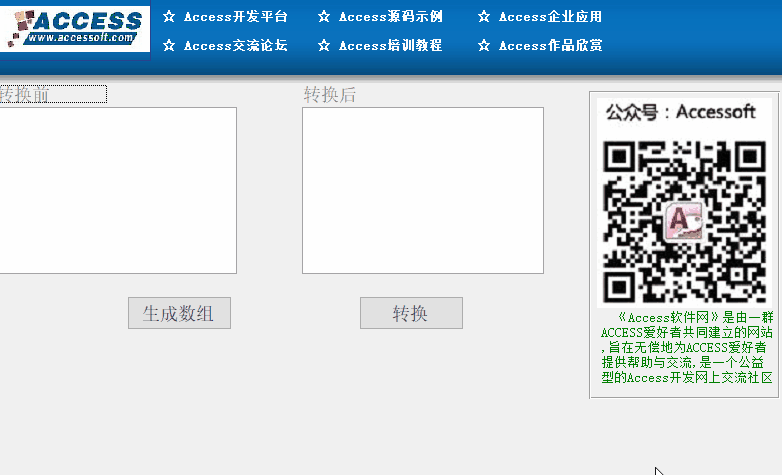
Task: Click the ACCESS www.accessoft.com logo
Action: coord(75,28)
